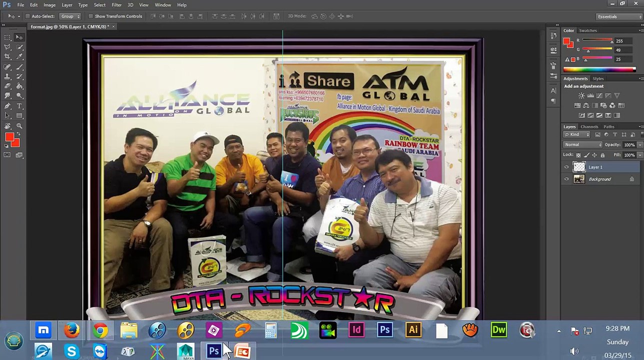Image resolution: width=644 pixels, height=360 pixels.
Task: Toggle Quick Mask mode
Action: [7, 155]
